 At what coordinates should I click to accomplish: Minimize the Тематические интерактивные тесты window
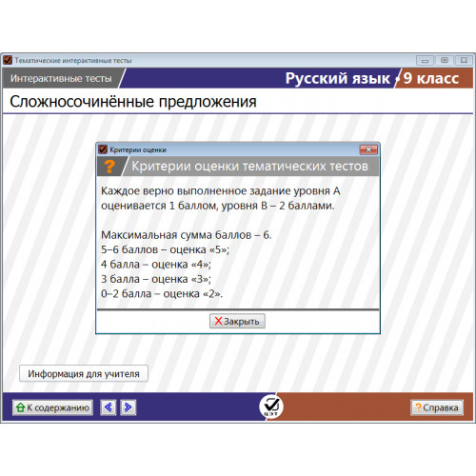pos(425,60)
